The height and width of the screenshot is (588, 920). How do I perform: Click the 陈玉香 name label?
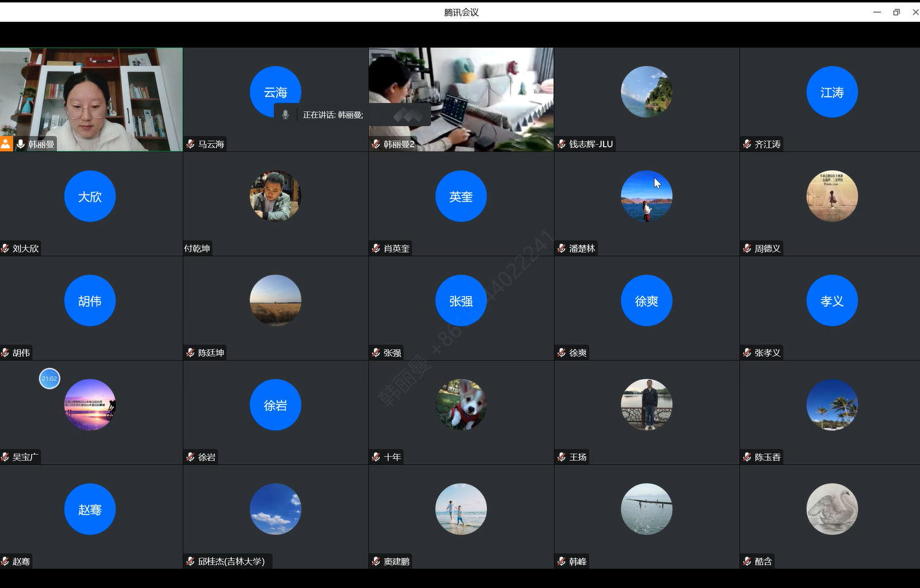[x=767, y=457]
